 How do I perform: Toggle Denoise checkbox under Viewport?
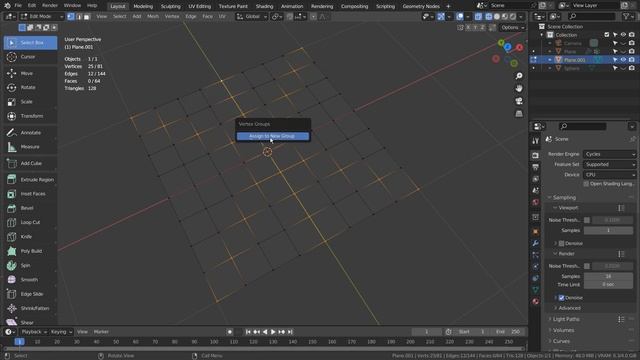click(561, 243)
